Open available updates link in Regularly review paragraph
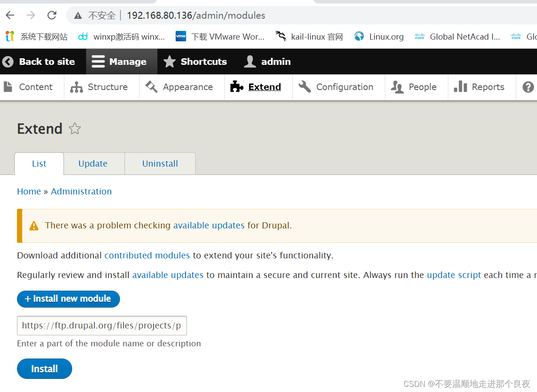This screenshot has height=392, width=537. pos(168,275)
